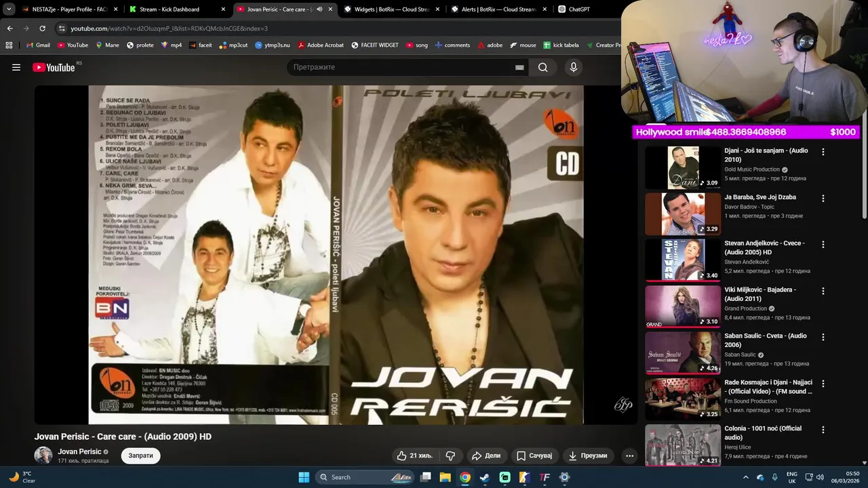Screen dimensions: 868x488
Task: Open File Explorer from taskbar
Action: [445, 477]
